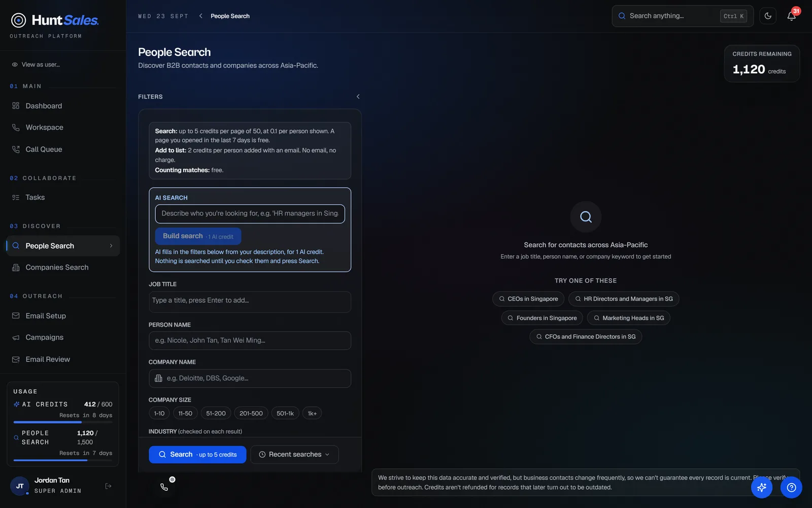Try the CEOs in Singapore suggestion
This screenshot has height=508, width=812.
pos(528,299)
